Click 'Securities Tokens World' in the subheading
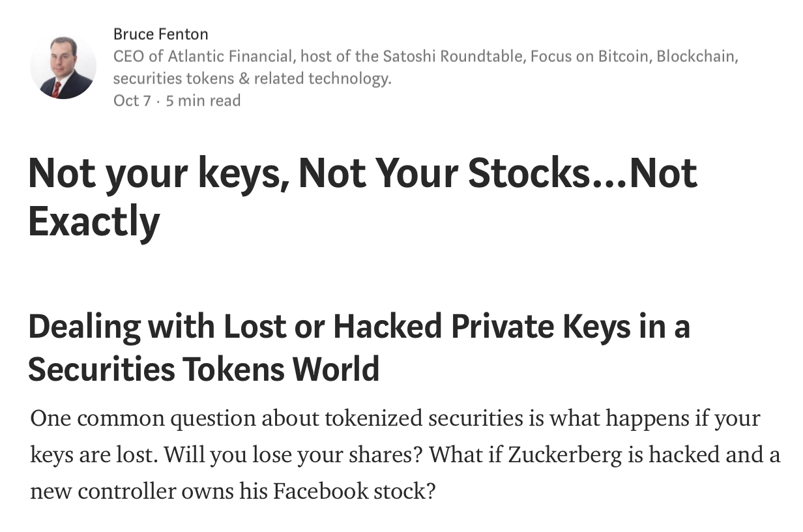 [204, 369]
